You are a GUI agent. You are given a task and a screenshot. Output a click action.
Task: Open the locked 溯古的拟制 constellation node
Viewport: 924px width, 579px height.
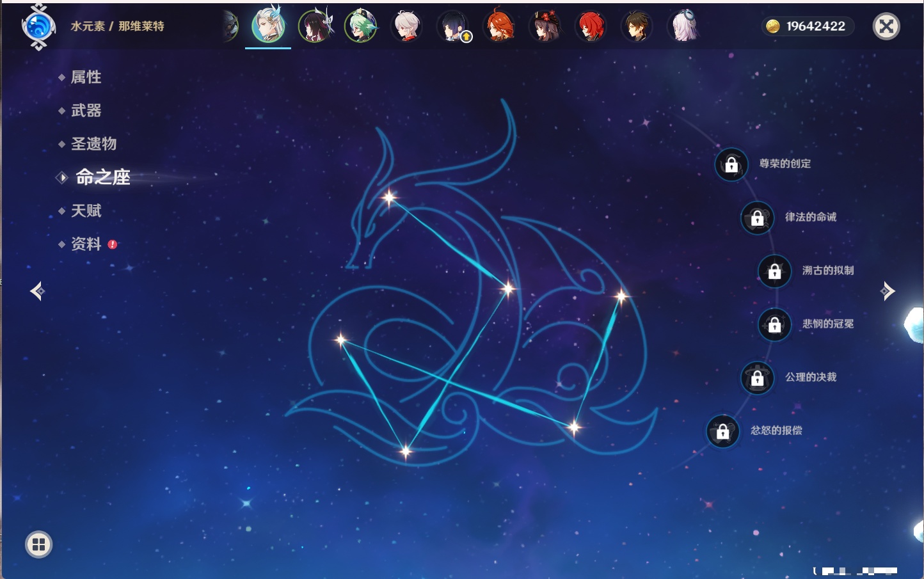click(x=774, y=271)
